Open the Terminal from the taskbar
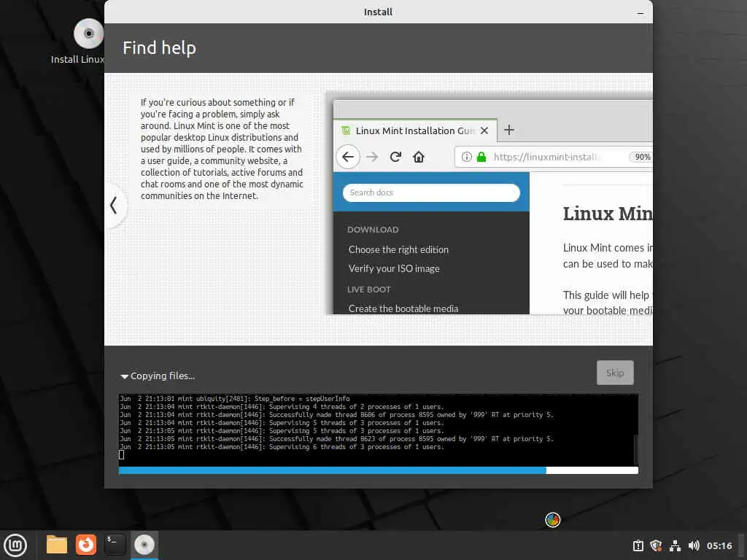Screen dimensions: 747x560 pos(115,545)
